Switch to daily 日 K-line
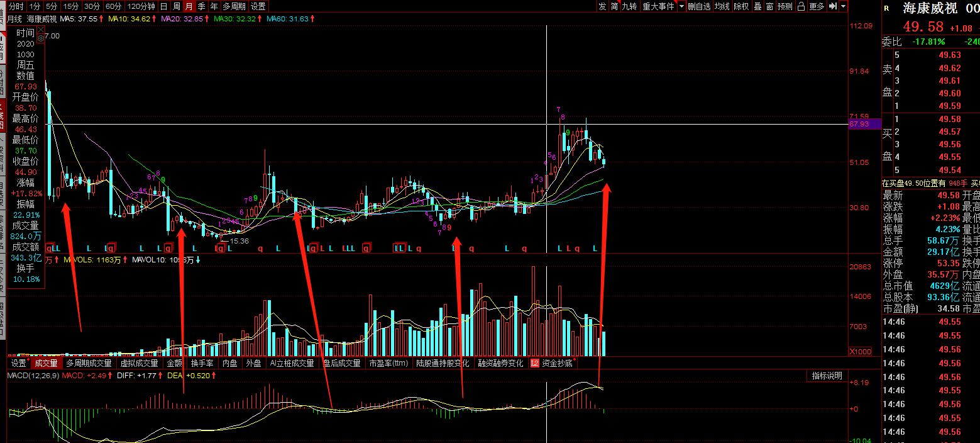 (163, 6)
